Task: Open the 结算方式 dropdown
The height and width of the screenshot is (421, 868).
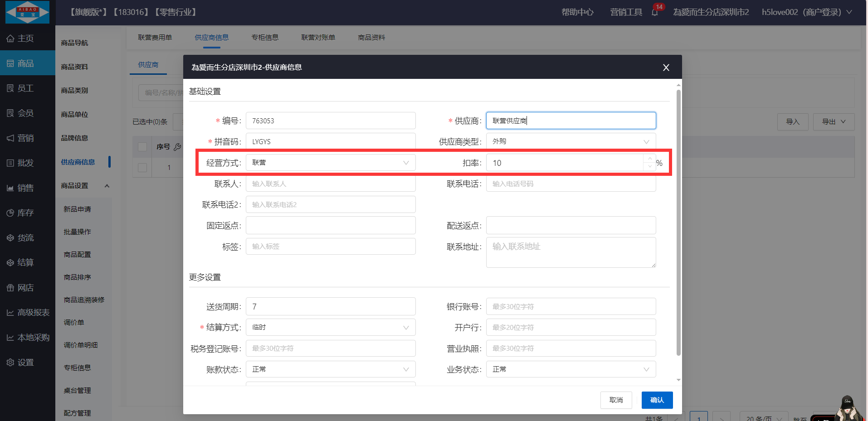Action: pyautogui.click(x=330, y=327)
